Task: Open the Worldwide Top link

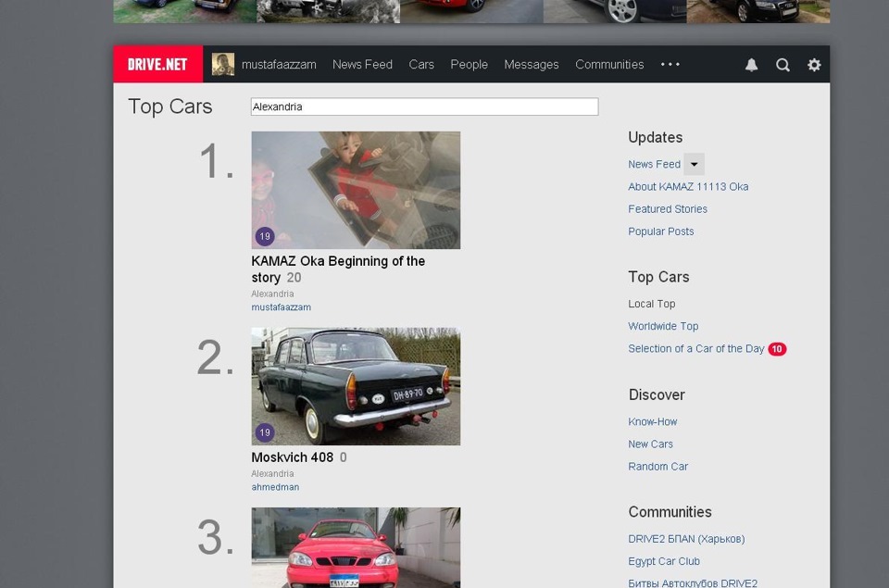Action: click(x=663, y=326)
